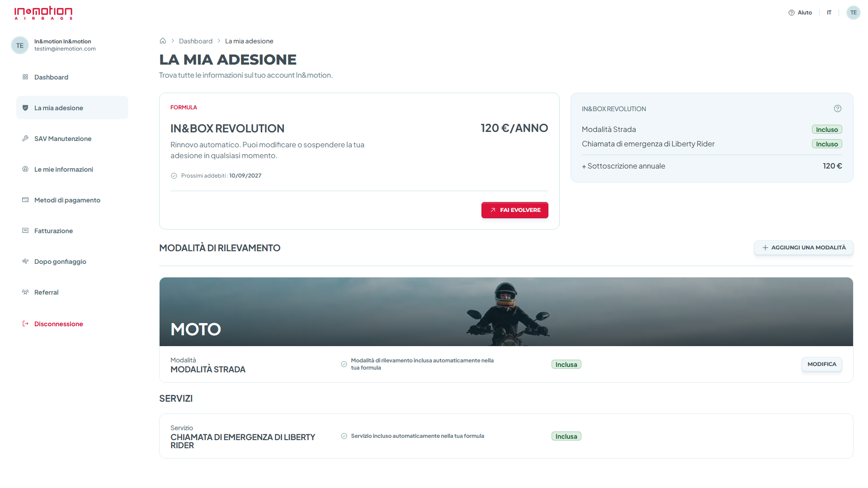
Task: Click the wrench icon of SAV Manutenzione
Action: click(x=25, y=138)
